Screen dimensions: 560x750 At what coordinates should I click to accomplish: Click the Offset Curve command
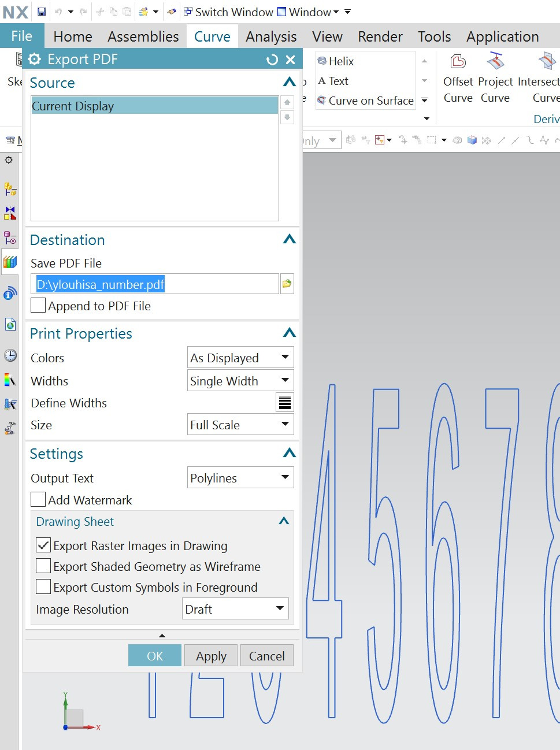click(x=458, y=79)
